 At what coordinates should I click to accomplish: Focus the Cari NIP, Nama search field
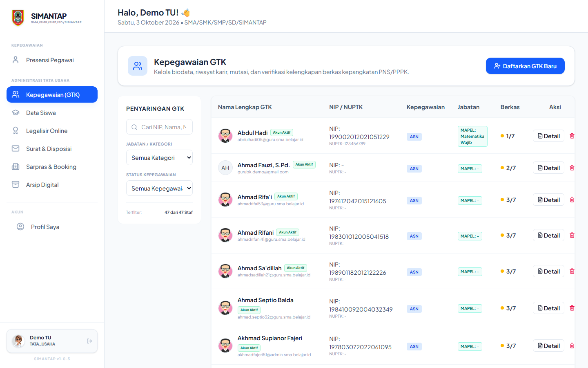click(x=159, y=127)
